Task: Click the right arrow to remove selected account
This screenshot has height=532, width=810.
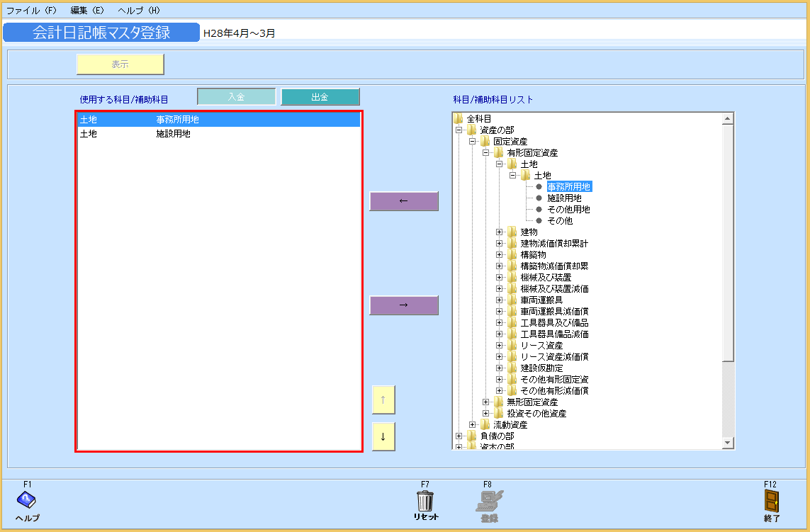Action: click(x=403, y=305)
